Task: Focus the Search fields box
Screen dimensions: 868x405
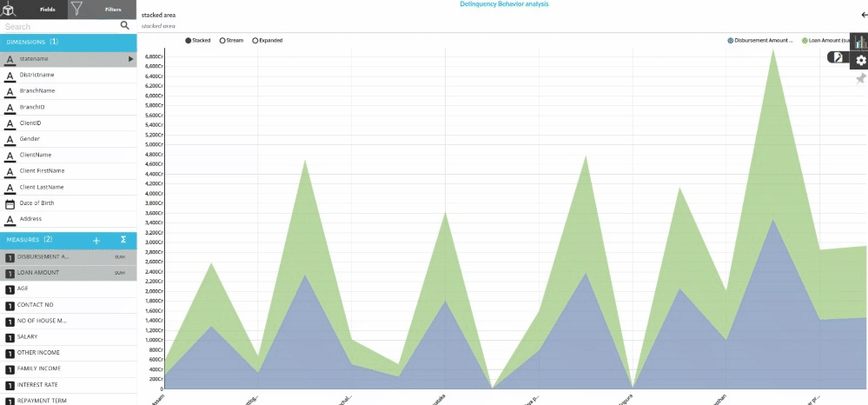Action: point(61,26)
